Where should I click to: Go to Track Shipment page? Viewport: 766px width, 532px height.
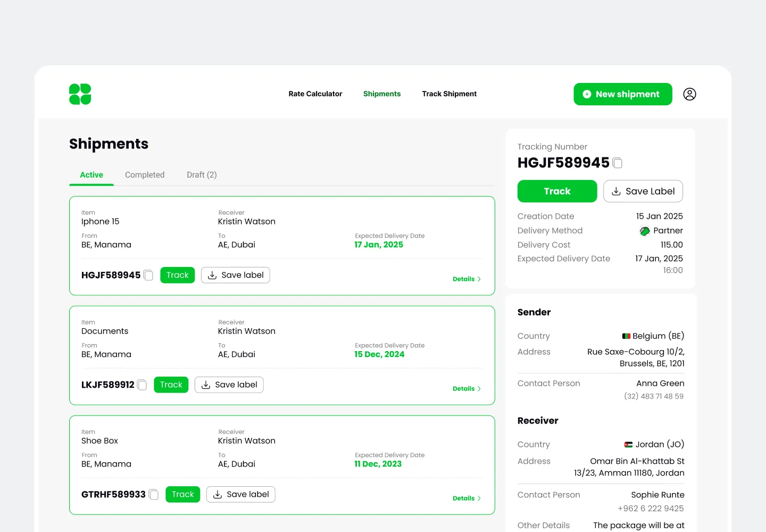pyautogui.click(x=449, y=94)
